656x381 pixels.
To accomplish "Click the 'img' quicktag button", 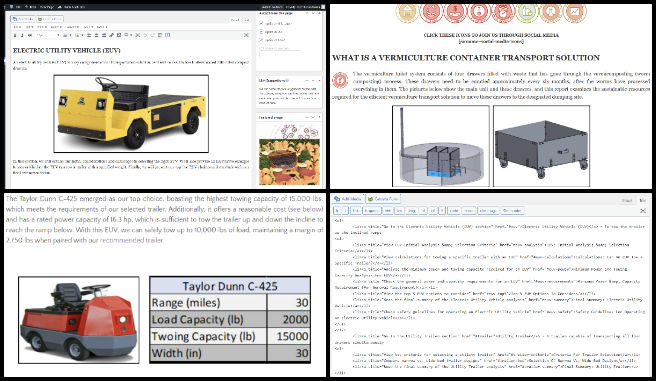I will tap(411, 211).
